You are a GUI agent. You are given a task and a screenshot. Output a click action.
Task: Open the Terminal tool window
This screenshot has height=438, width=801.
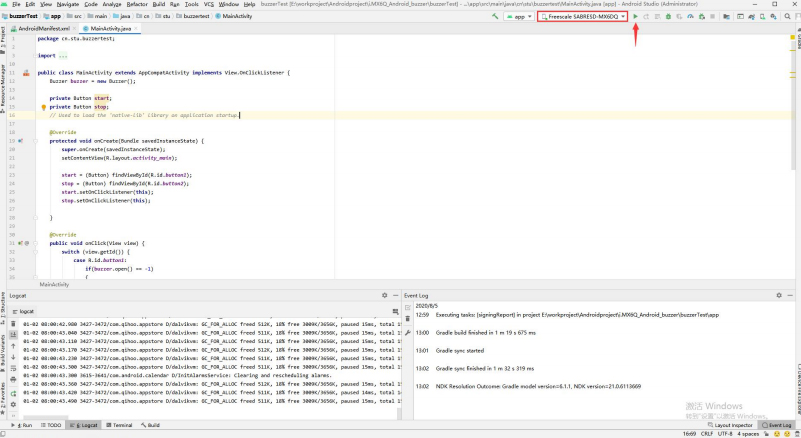click(118, 425)
